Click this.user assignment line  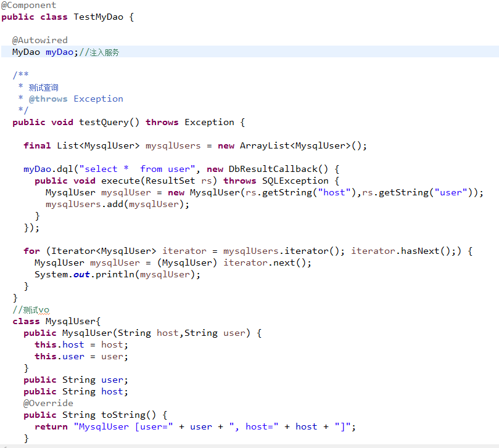(81, 357)
